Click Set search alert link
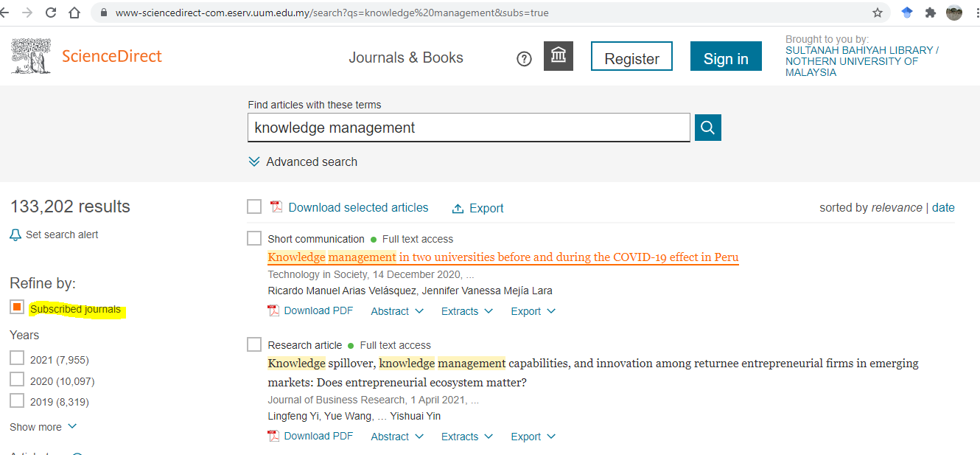This screenshot has width=980, height=455. coord(62,235)
